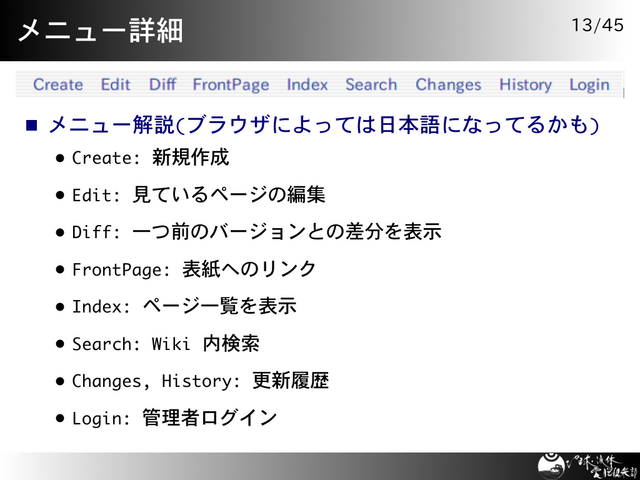Screen dimensions: 640x480
Task: Click Search in the menu bar
Action: [371, 85]
